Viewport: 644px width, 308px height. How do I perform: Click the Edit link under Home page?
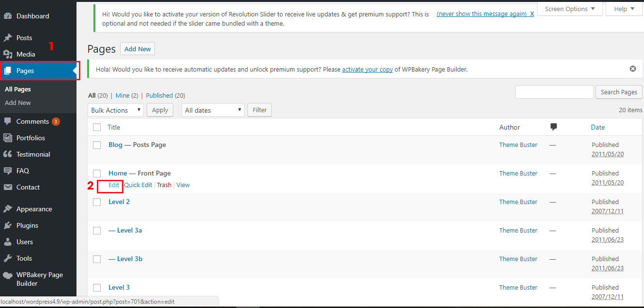click(114, 185)
